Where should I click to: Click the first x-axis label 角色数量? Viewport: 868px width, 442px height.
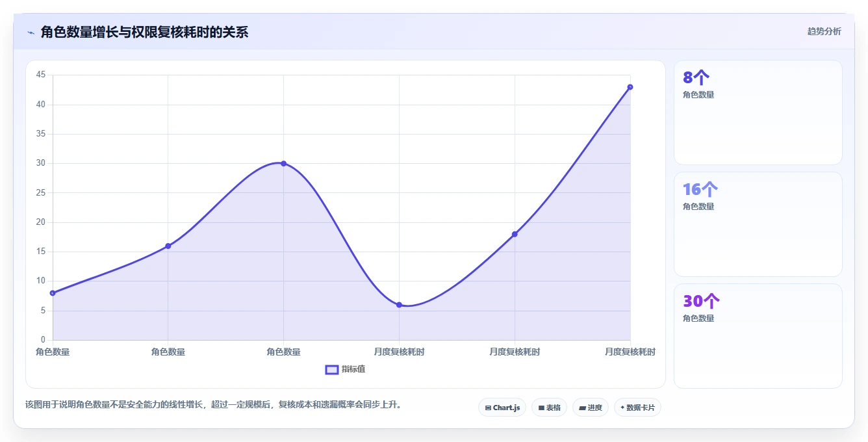53,352
